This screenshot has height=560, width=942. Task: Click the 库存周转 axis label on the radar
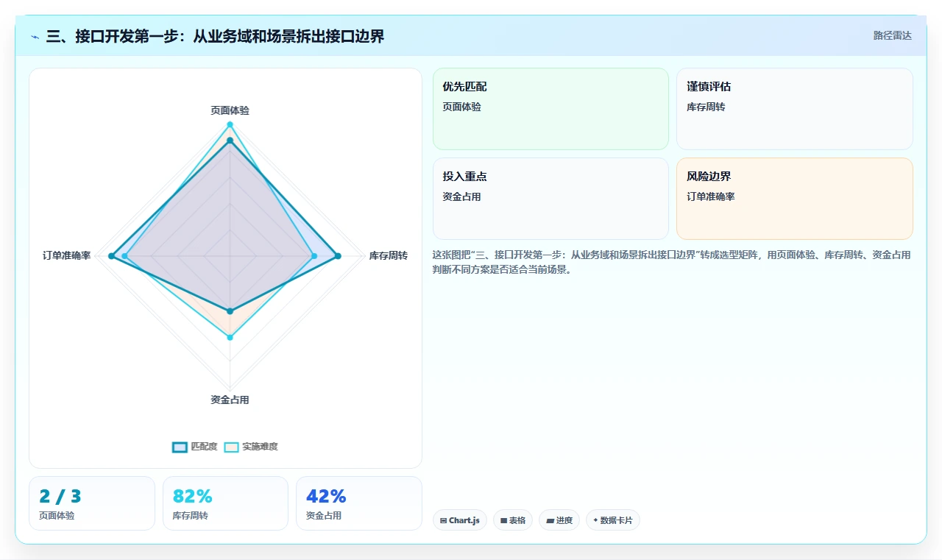[x=389, y=256]
